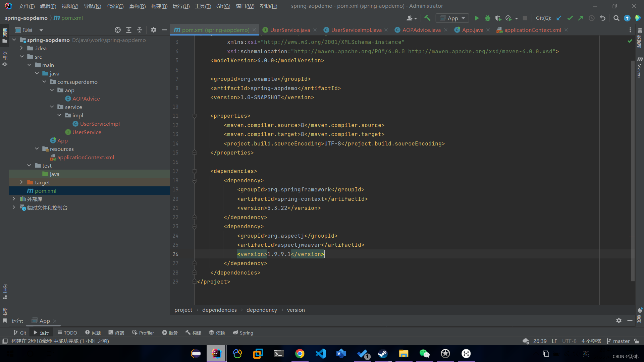Expand the external libraries node
The height and width of the screenshot is (362, 644).
[x=14, y=199]
